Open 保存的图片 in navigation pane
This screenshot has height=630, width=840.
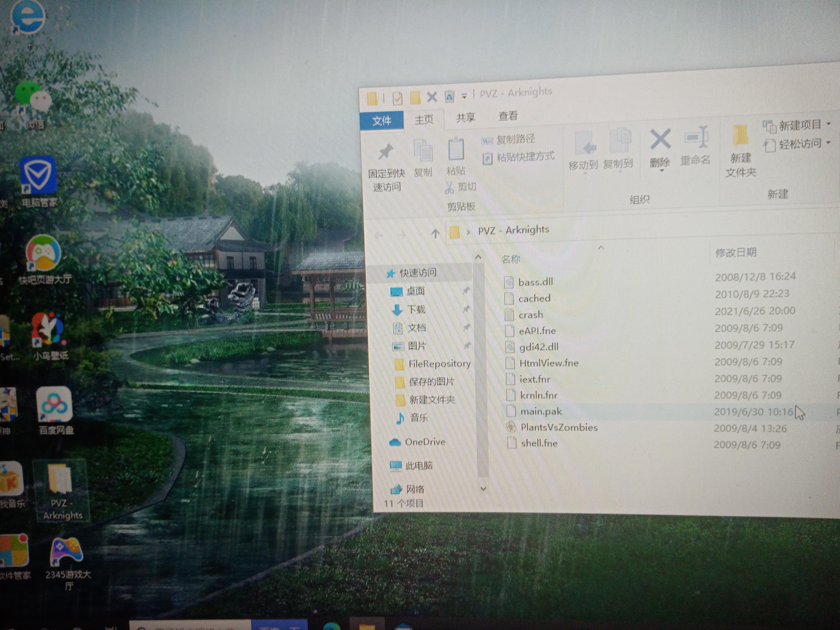[425, 382]
